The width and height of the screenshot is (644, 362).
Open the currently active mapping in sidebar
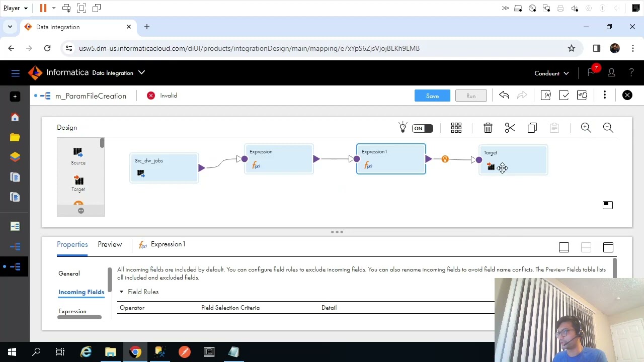[15, 266]
